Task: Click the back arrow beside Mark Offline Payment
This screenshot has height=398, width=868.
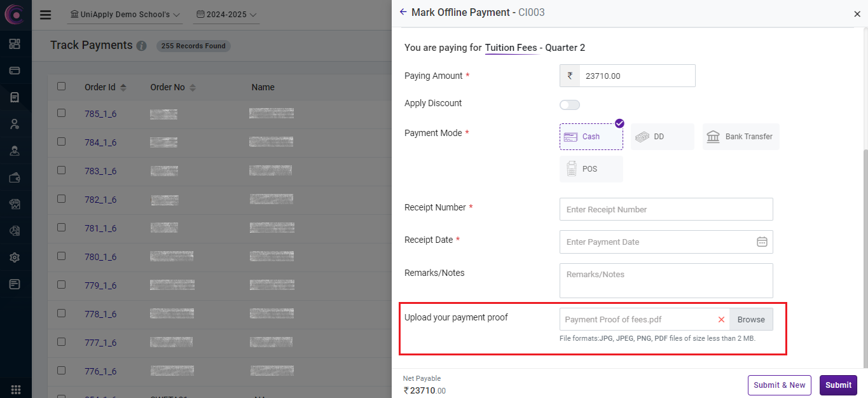Action: 403,12
